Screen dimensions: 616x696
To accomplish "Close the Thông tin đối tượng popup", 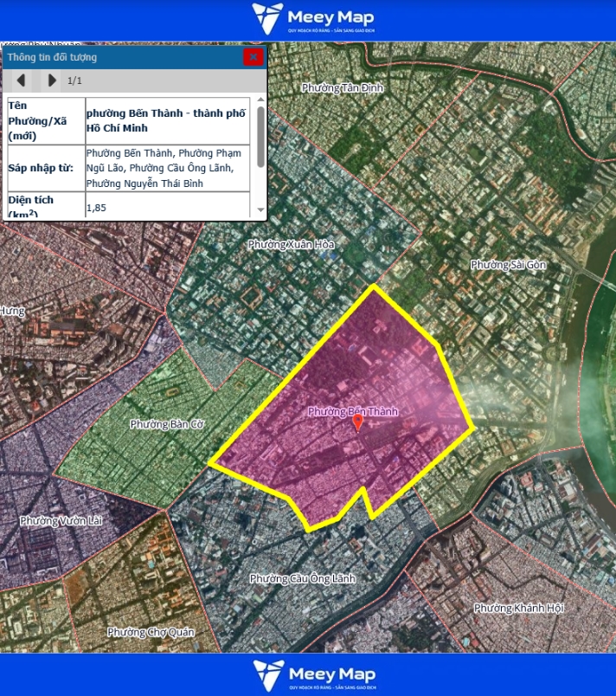I will pos(253,57).
